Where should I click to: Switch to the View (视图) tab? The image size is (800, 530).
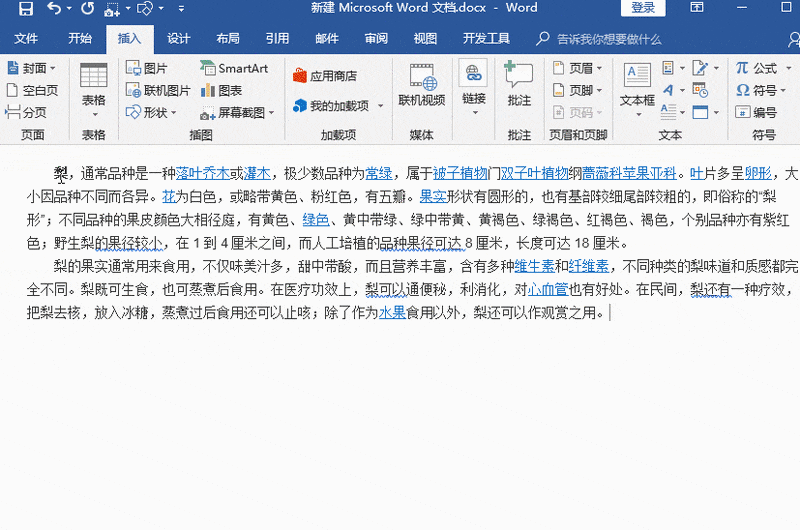425,39
